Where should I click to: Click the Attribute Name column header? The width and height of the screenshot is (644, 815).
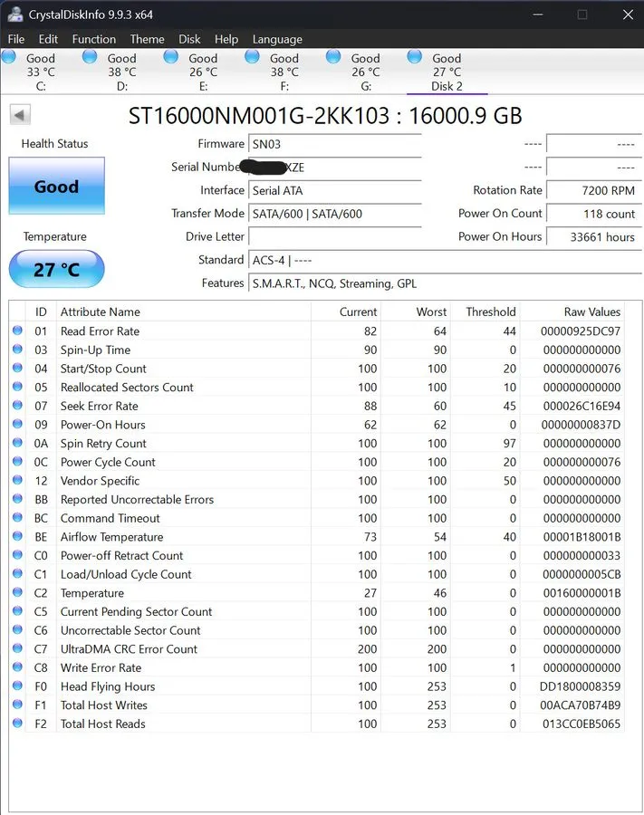pos(184,312)
